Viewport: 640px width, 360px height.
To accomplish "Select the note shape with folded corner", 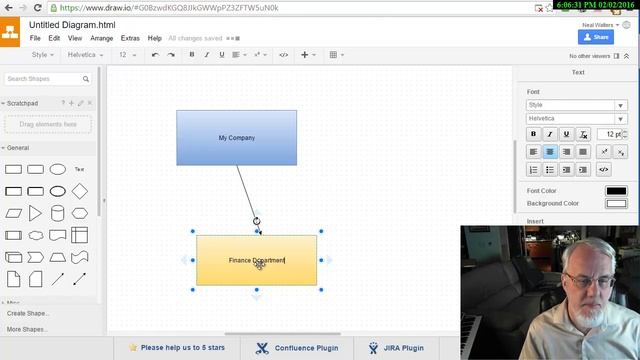I will pyautogui.click(x=13, y=279).
